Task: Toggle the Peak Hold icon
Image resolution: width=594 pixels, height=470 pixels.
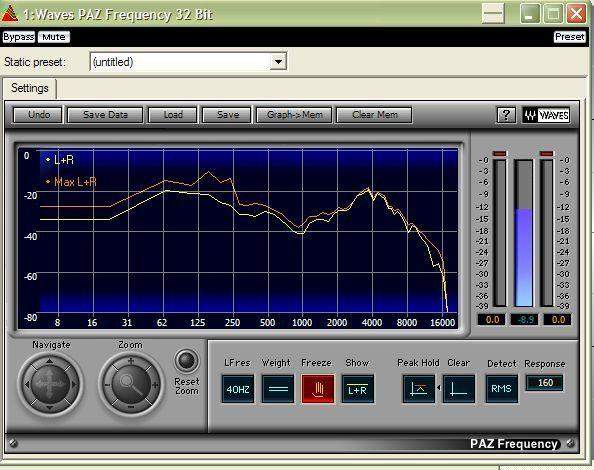Action: point(419,389)
